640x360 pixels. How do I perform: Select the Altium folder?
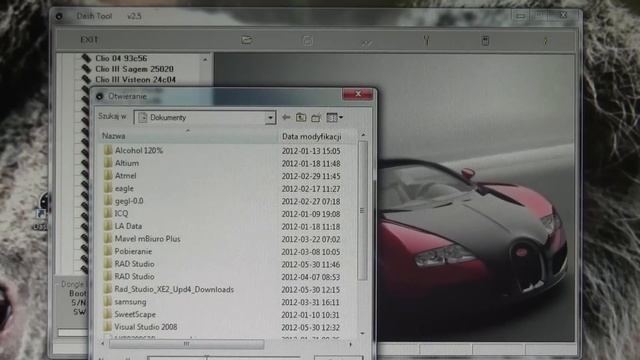click(127, 163)
